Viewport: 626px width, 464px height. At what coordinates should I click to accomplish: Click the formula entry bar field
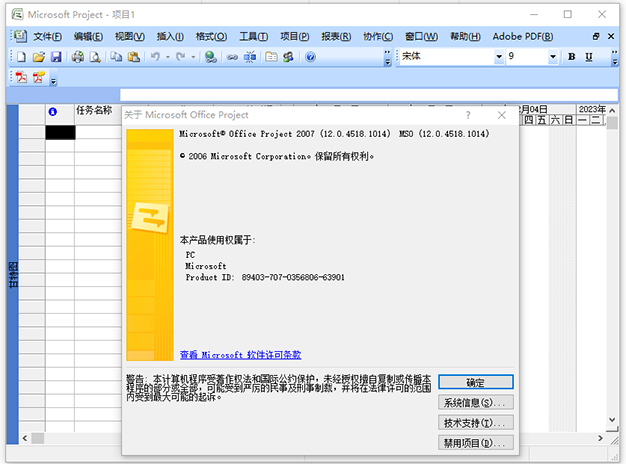pos(369,95)
